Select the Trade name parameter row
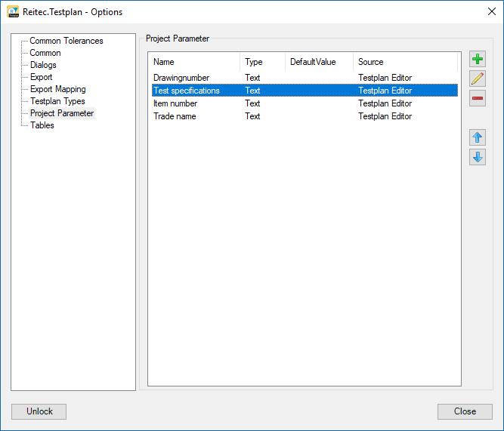Viewport: 504px width, 431px height. 175,116
